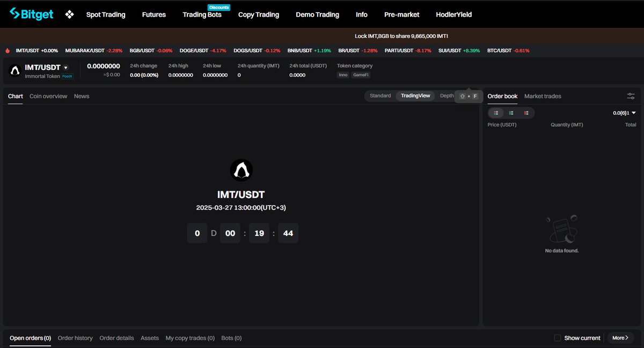Open the apps grid diamond icon

point(69,14)
